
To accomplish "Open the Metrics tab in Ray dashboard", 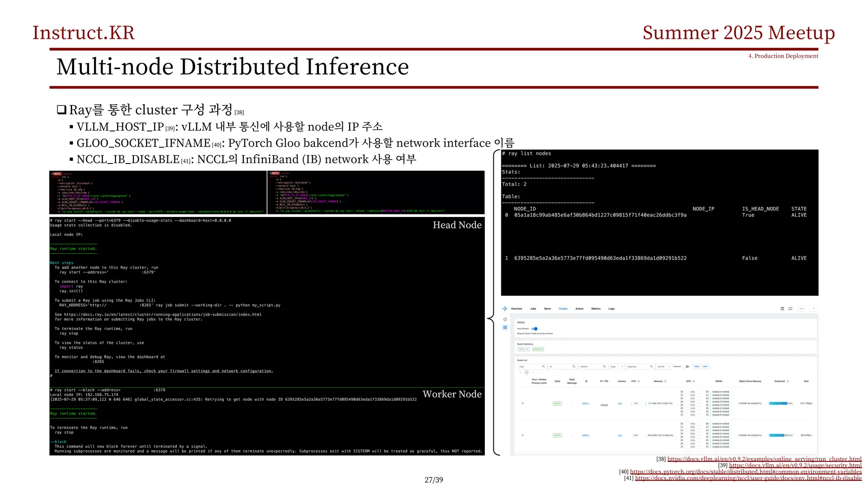I will (596, 309).
